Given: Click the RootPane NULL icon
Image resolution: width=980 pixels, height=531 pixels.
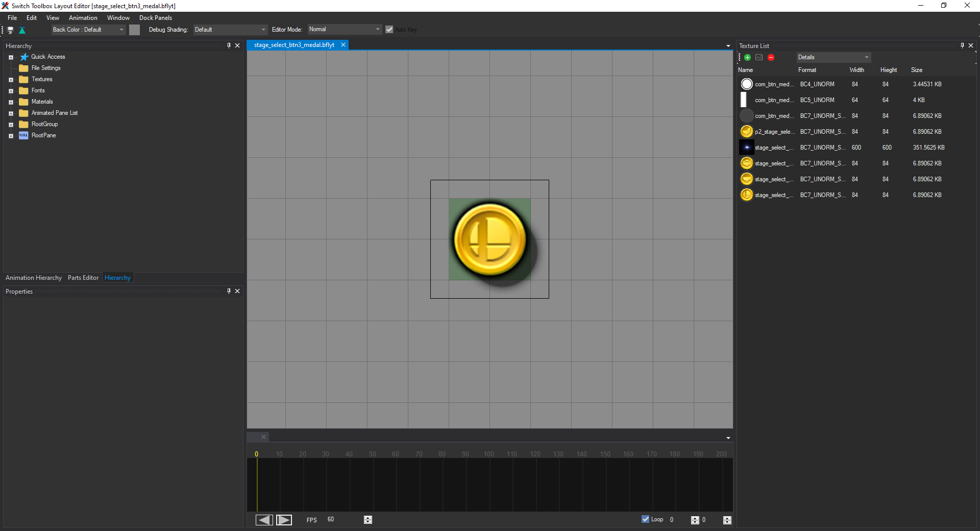Looking at the screenshot, I should coord(23,135).
